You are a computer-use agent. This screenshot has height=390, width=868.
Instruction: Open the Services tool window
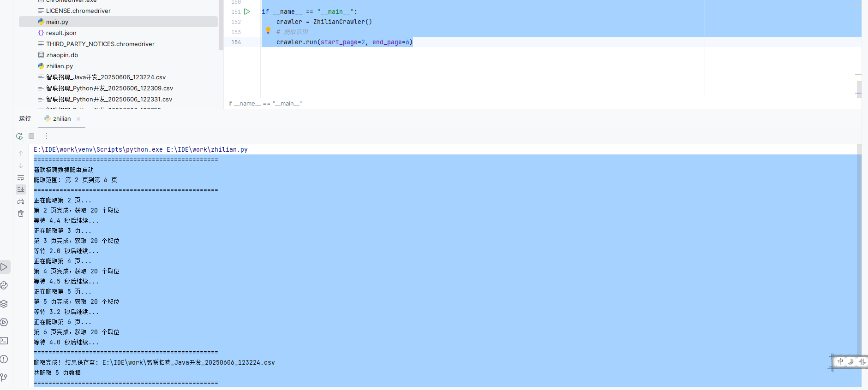click(4, 322)
